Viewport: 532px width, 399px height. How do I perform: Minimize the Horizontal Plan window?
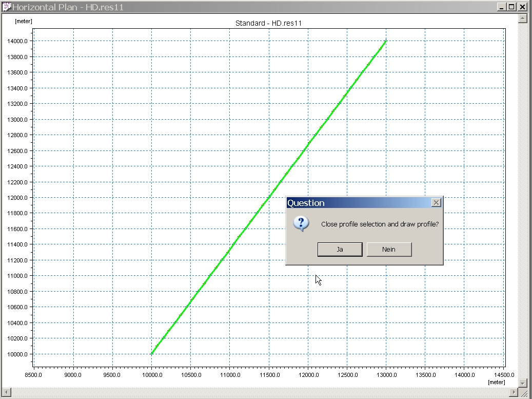(501, 7)
